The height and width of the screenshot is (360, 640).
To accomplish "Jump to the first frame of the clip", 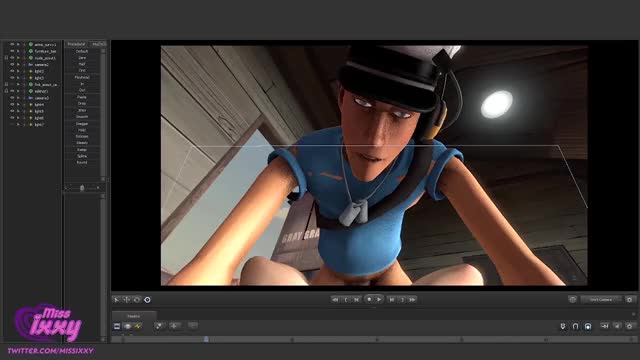I will pos(335,300).
